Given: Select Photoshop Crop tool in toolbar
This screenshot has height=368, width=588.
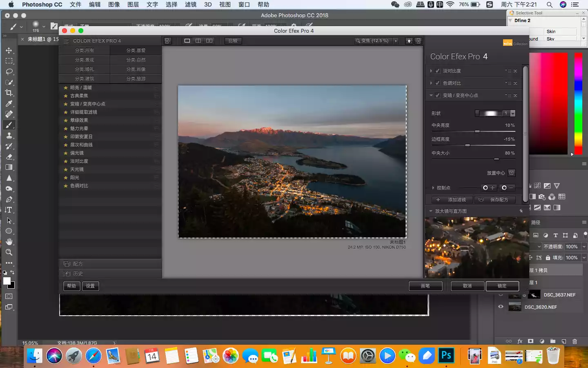Looking at the screenshot, I should click(9, 93).
